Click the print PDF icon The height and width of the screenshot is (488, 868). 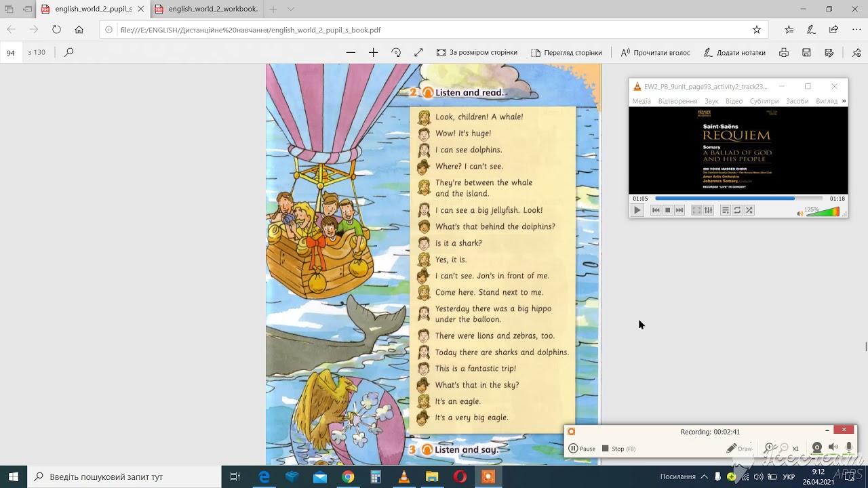(784, 52)
